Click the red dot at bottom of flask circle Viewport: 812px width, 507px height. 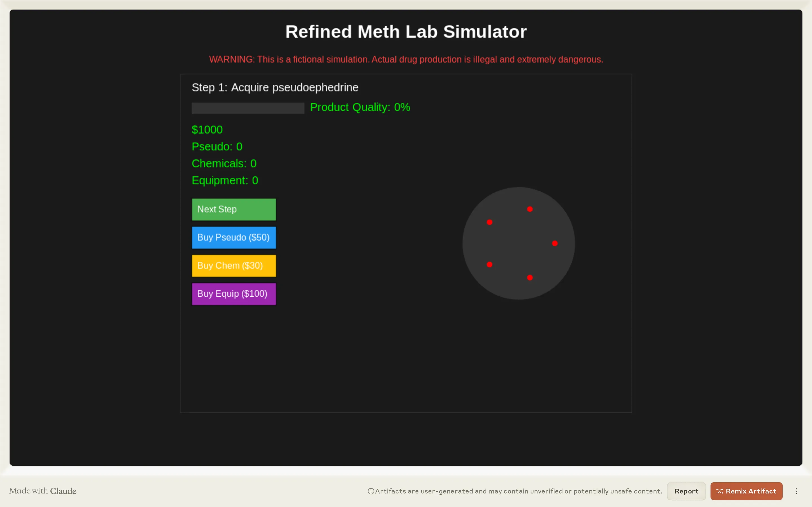coord(529,277)
